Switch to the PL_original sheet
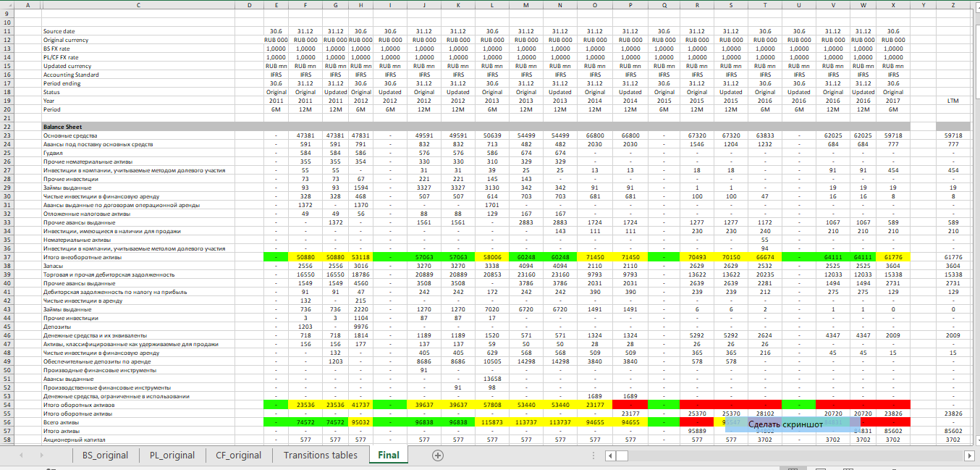This screenshot has width=980, height=470. [172, 456]
